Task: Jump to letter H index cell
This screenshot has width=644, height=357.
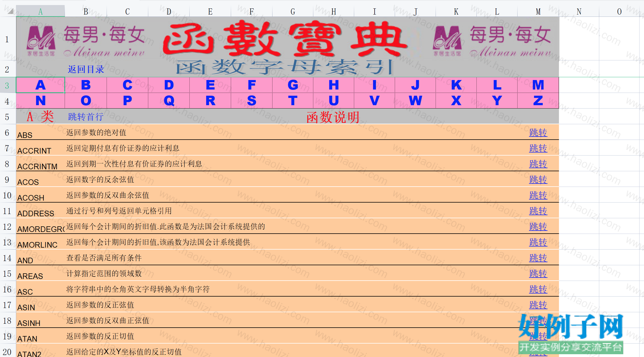Action: pos(334,85)
